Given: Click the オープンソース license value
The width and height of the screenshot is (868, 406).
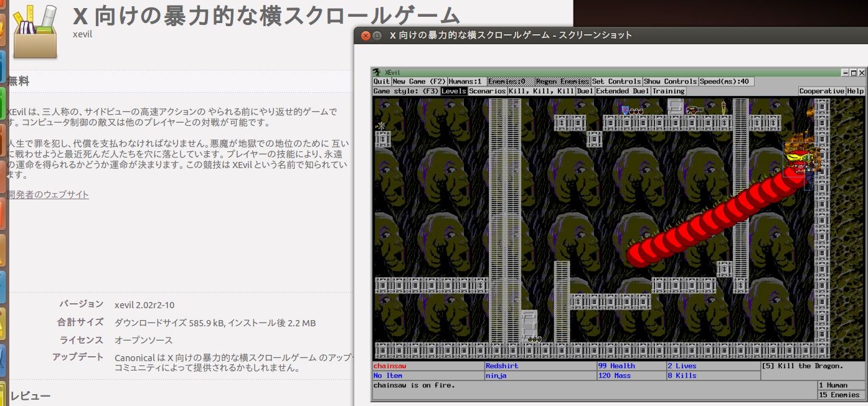Looking at the screenshot, I should (144, 341).
